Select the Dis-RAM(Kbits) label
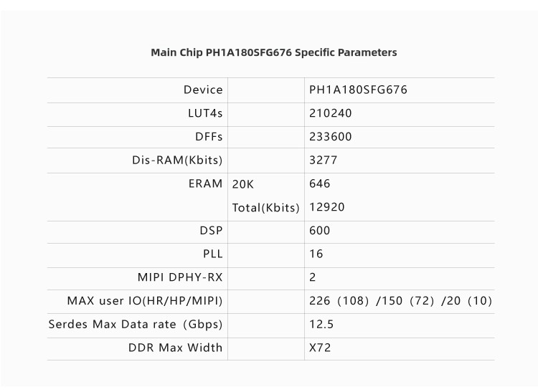This screenshot has width=538, height=392. [x=177, y=160]
